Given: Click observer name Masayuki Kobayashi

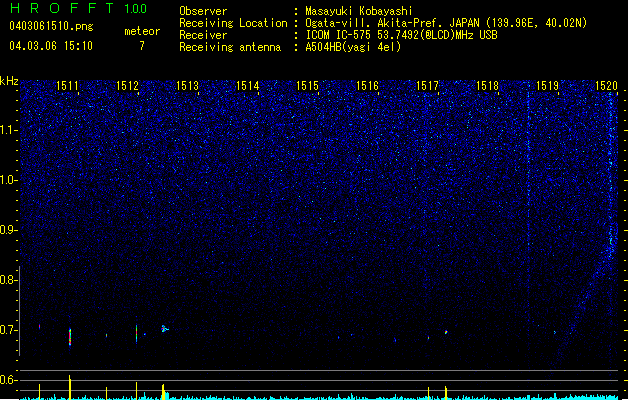Looking at the screenshot, I should pos(359,11).
